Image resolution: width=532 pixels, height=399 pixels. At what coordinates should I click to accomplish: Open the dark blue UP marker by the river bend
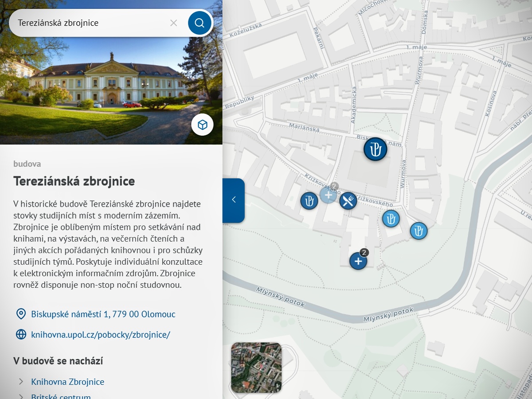(419, 231)
